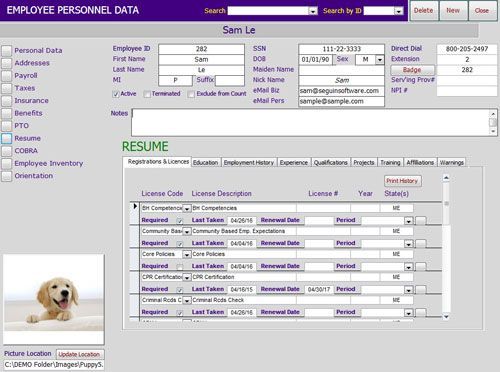Switch to the Qualifications tab

(x=331, y=163)
